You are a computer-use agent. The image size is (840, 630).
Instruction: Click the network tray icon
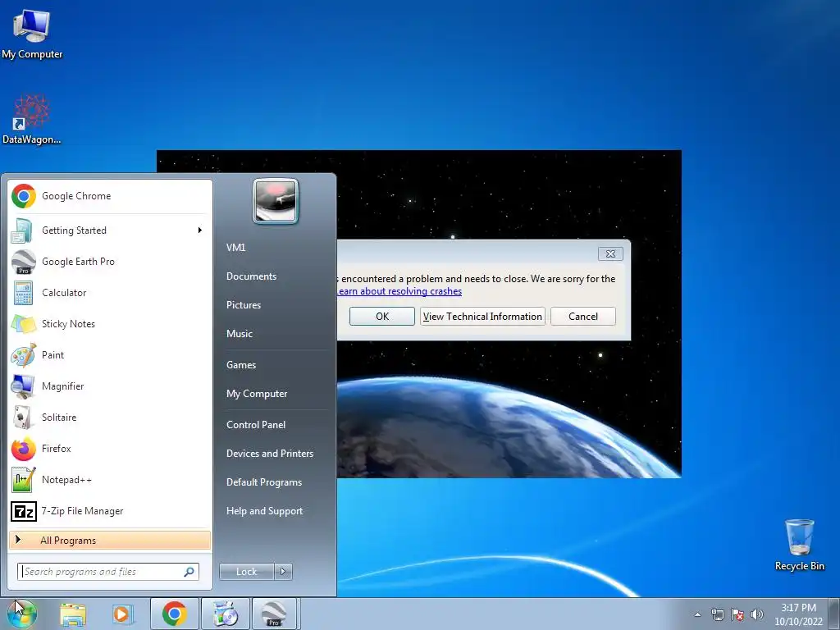[717, 614]
